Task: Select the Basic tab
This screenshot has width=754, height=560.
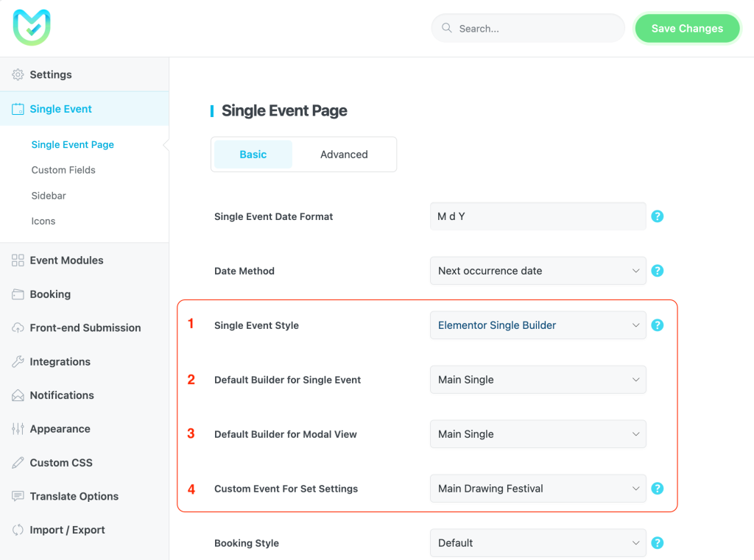Action: point(253,155)
